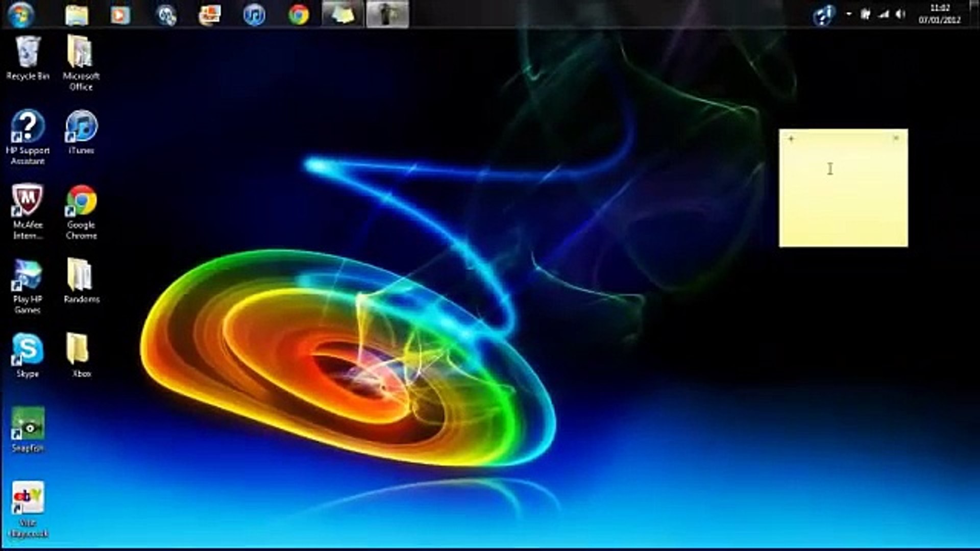Open the Windows Start menu orb
Image resolution: width=980 pixels, height=551 pixels.
[20, 14]
